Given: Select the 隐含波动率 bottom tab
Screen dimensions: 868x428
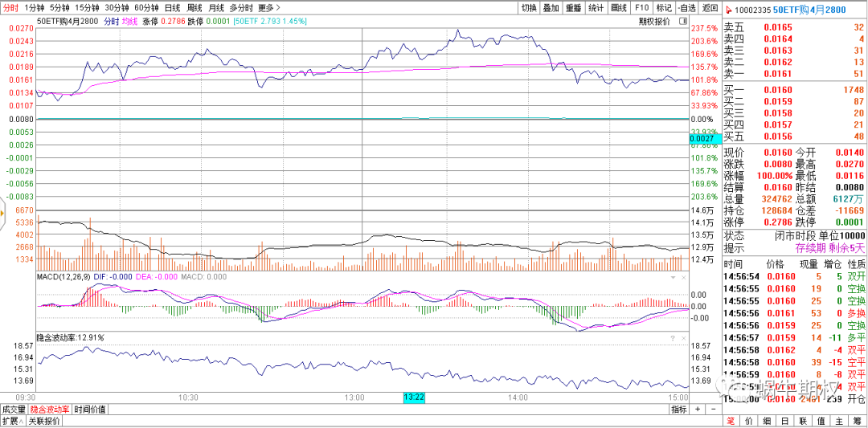Looking at the screenshot, I should pyautogui.click(x=50, y=410).
